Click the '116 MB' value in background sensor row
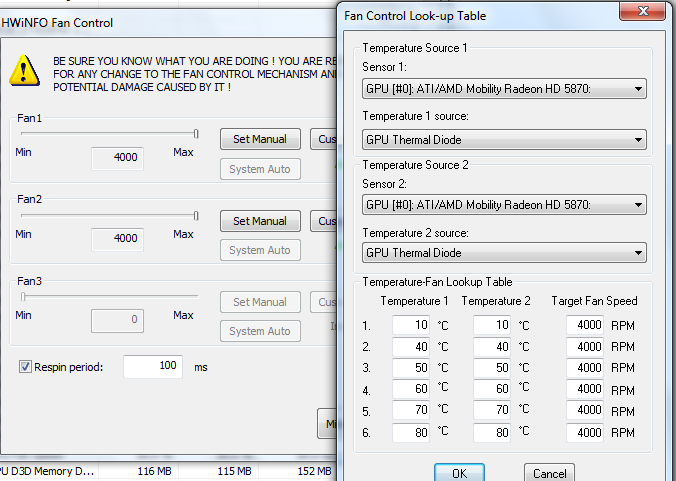Screen dimensions: 676x481 coord(154,471)
